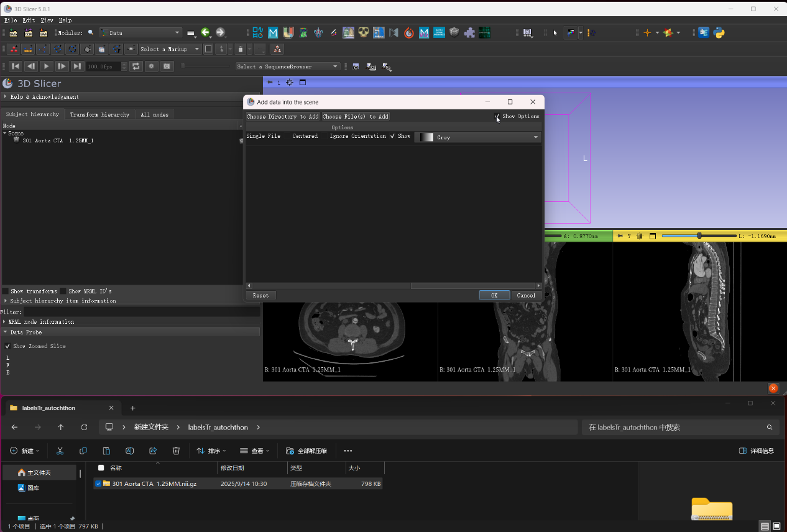
Task: Click the Save data toolbar icon
Action: 43,32
